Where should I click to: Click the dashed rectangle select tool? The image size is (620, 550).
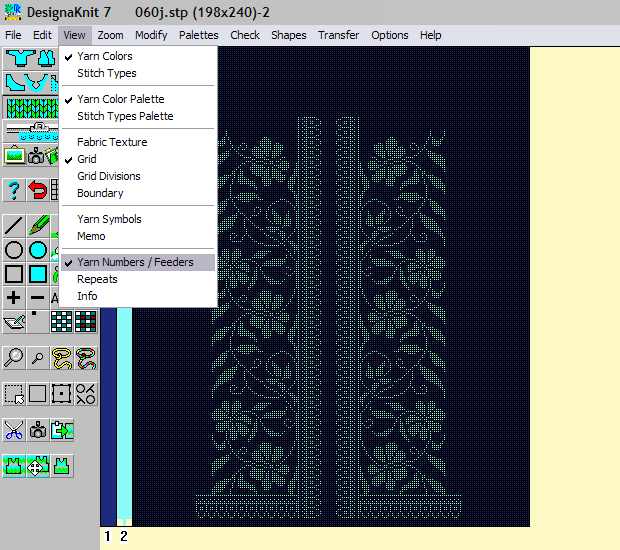pos(14,393)
